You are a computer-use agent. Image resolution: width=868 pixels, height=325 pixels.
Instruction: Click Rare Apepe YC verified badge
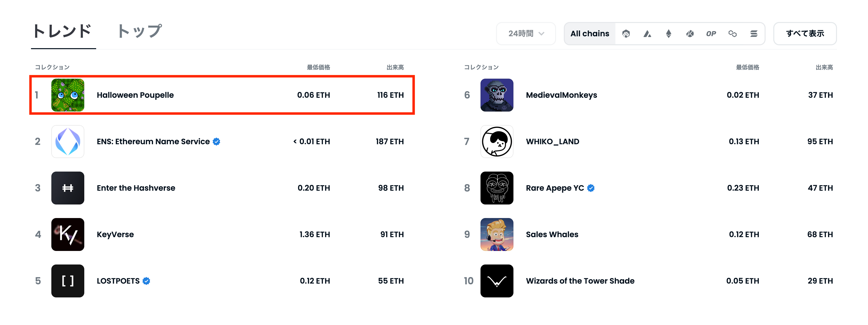click(x=591, y=188)
